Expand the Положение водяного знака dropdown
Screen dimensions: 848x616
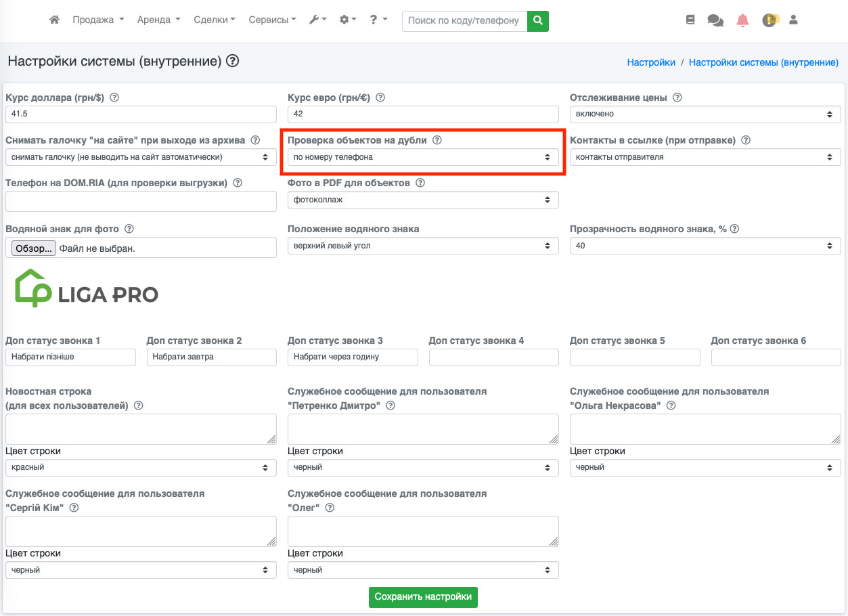[423, 246]
